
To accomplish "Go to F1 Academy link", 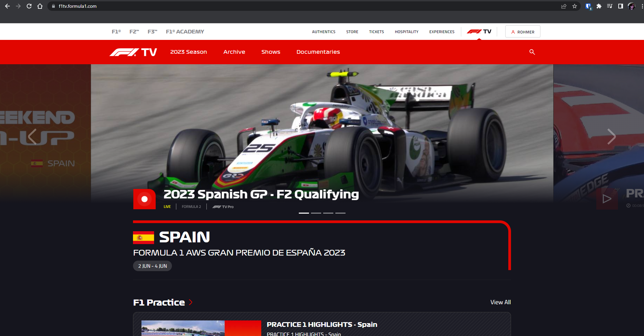I will tap(185, 31).
